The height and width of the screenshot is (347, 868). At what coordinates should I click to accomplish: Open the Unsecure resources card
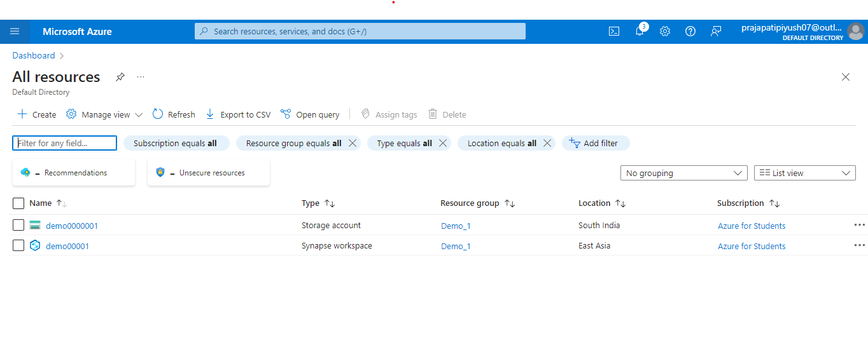point(209,172)
